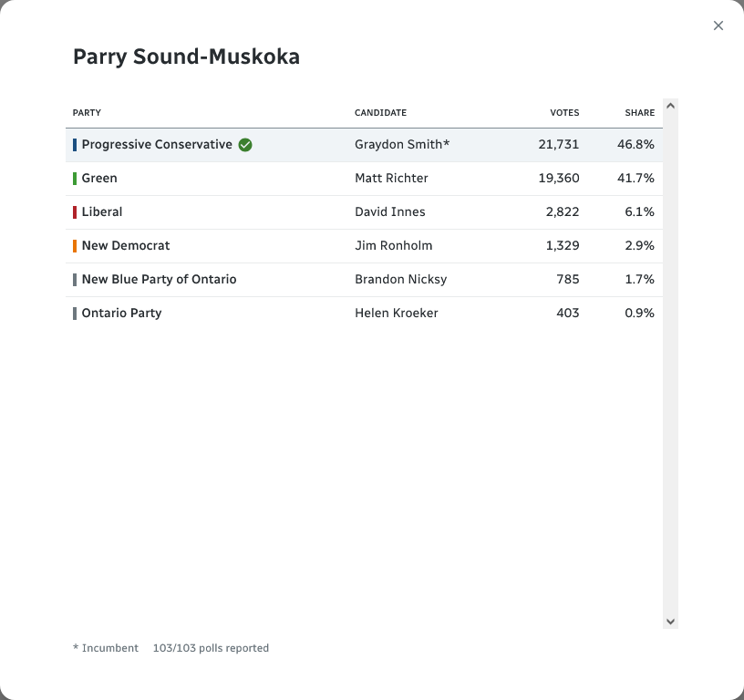Click the orange New Democrat color bar
Viewport: 744px width, 700px height.
click(75, 246)
